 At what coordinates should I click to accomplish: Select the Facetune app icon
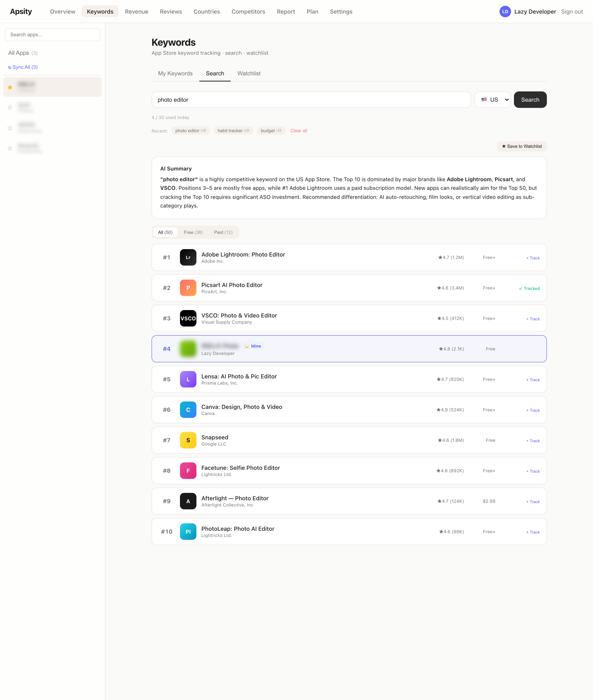click(x=188, y=471)
